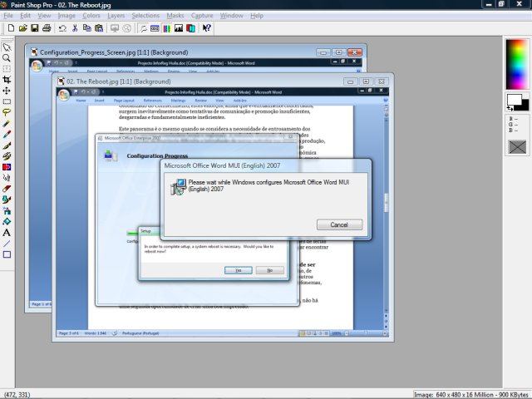The image size is (532, 399).
Task: Open context help pointer tool
Action: pos(207,28)
